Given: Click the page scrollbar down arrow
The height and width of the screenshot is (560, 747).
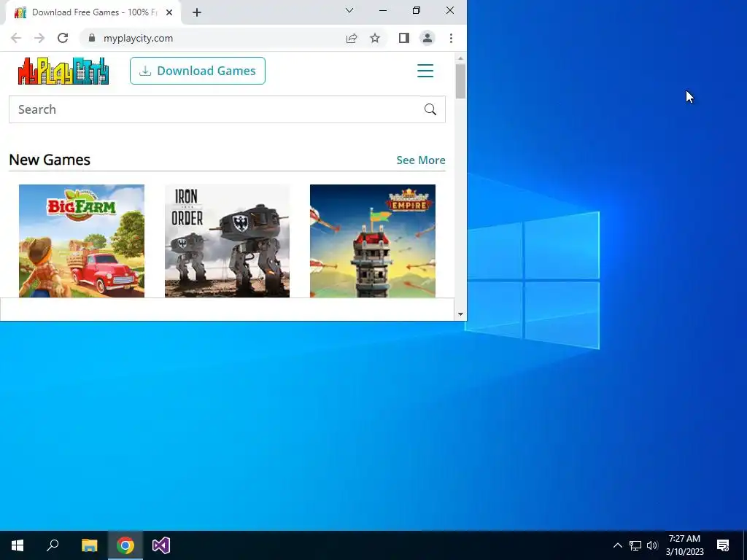Looking at the screenshot, I should coord(460,314).
